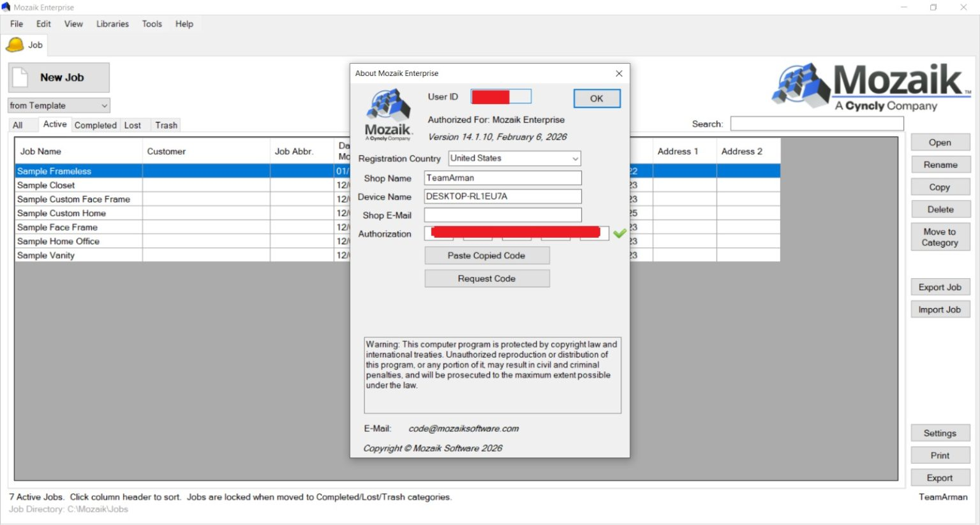Sort by the Job Name column header
This screenshot has width=980, height=525.
(78, 151)
